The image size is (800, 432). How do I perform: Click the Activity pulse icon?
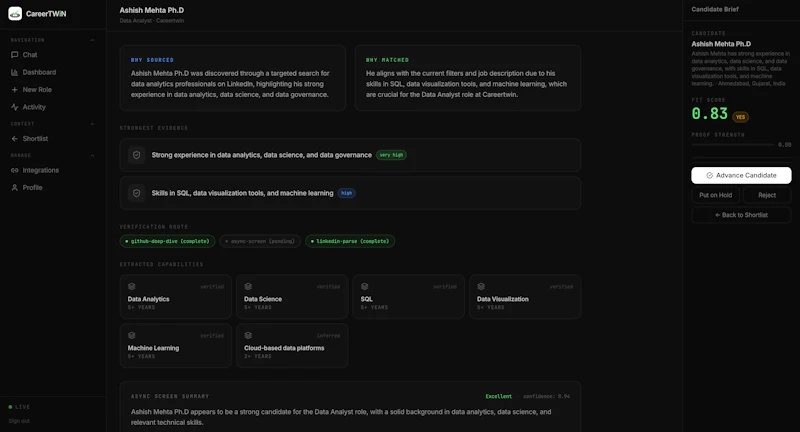coord(14,107)
